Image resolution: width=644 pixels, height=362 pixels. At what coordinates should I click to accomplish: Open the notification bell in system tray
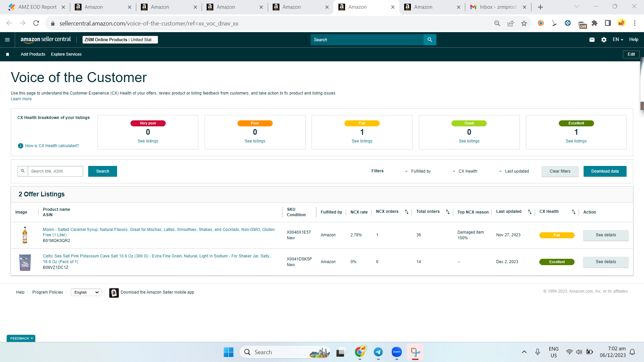pyautogui.click(x=632, y=352)
